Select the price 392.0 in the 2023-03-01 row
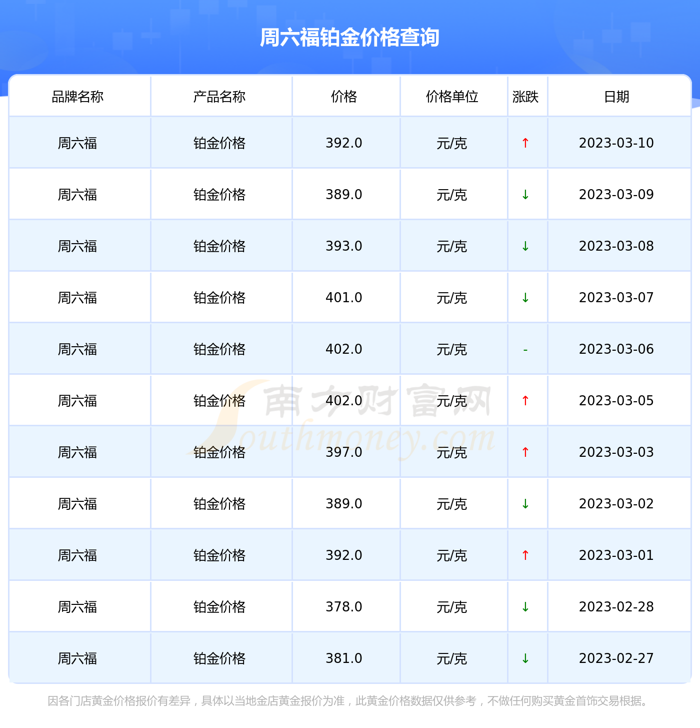The image size is (700, 728). point(344,555)
